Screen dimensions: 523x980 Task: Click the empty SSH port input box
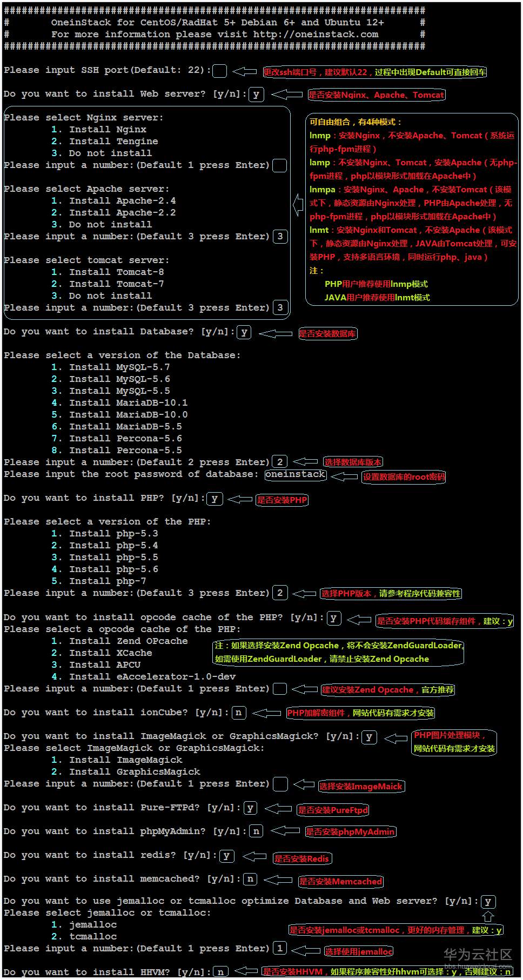(220, 71)
